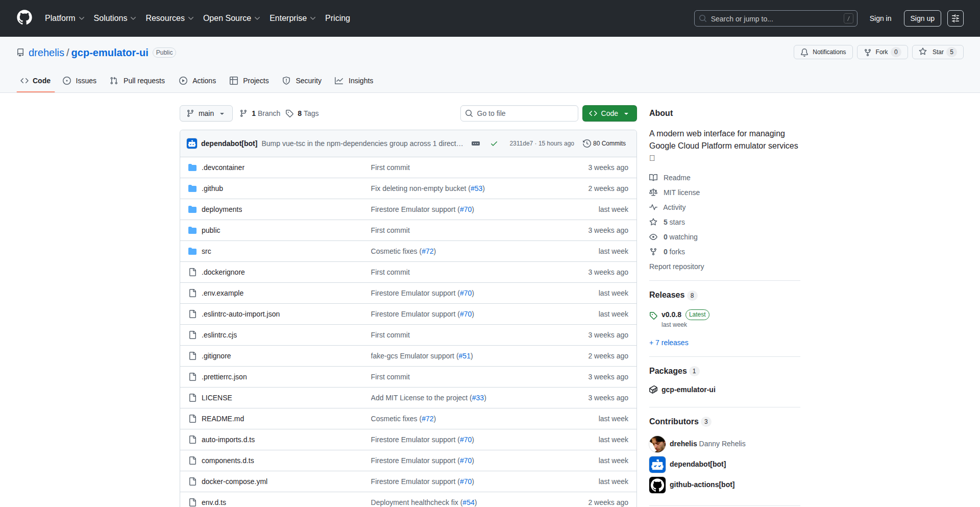This screenshot has height=507, width=980.
Task: Click the + 7 releases link
Action: 669,343
